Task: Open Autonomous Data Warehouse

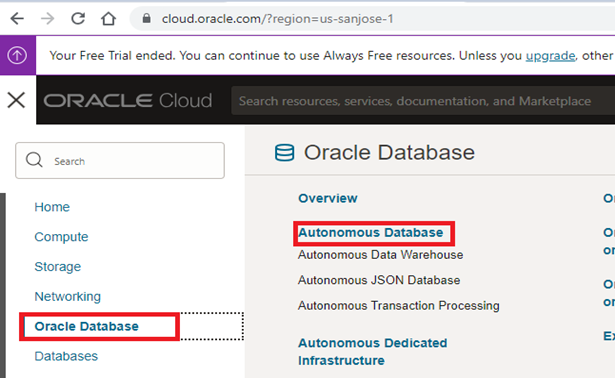Action: point(380,255)
